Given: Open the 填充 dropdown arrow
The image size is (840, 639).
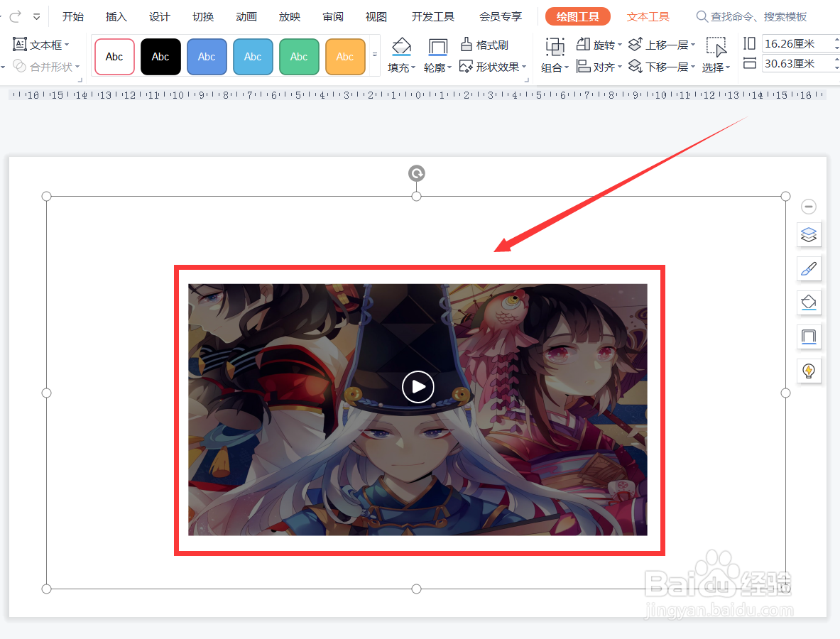Looking at the screenshot, I should 413,67.
